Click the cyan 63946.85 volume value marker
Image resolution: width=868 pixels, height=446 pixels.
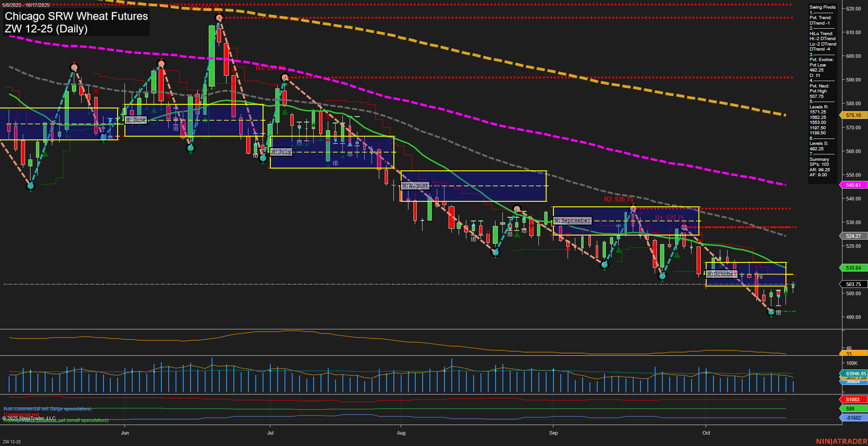pos(855,374)
